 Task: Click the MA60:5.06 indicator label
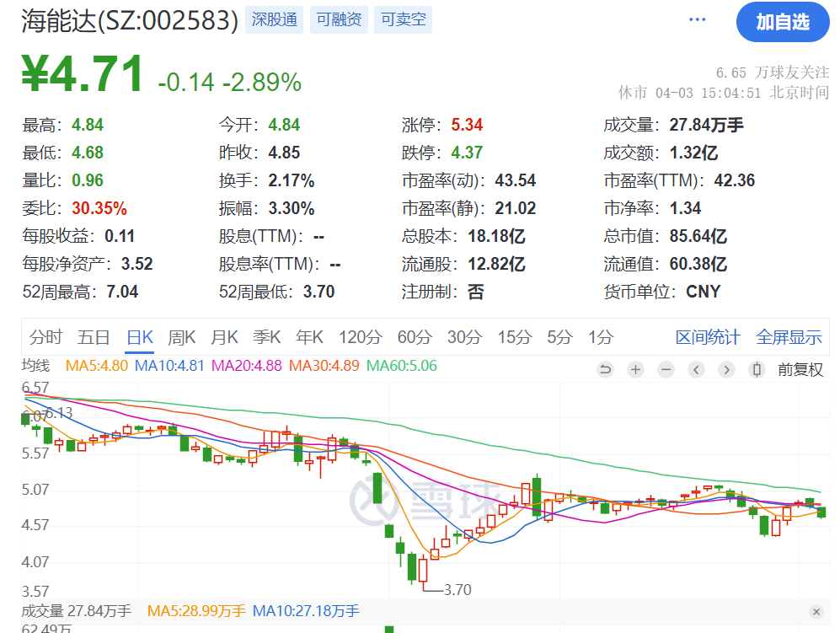pos(402,366)
